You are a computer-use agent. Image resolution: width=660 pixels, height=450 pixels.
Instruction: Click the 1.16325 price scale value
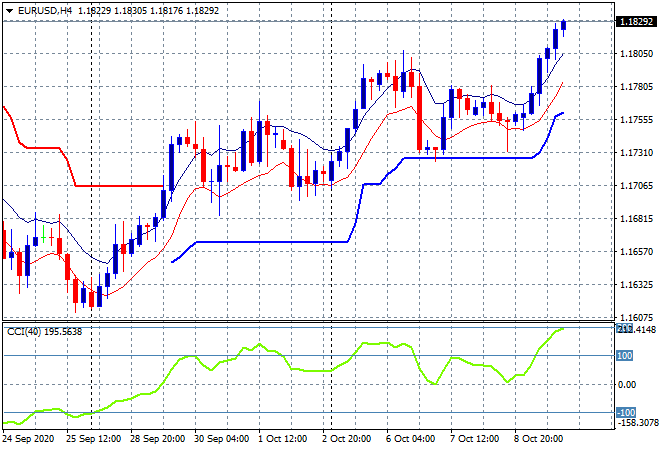click(636, 285)
